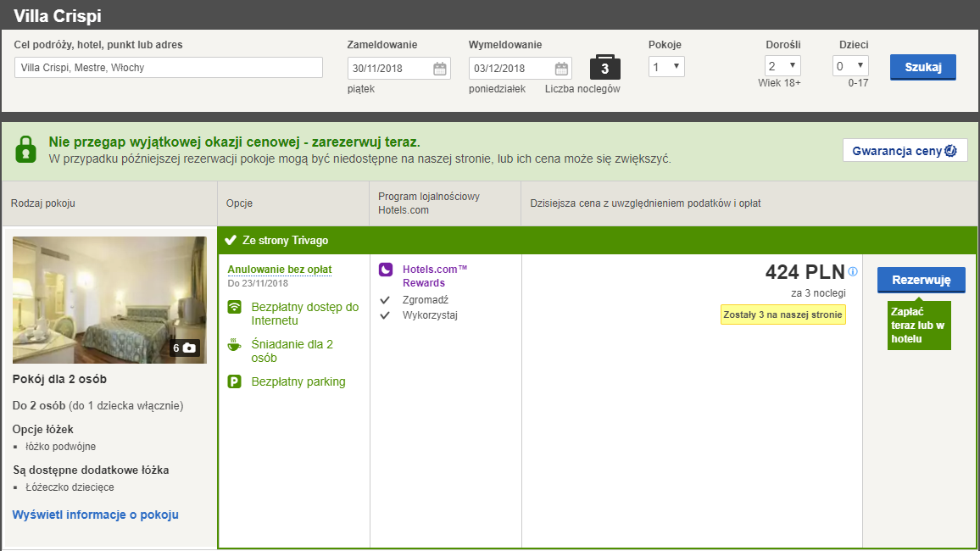980x551 pixels.
Task: Click the checkmark beside Ze strony Trivago
Action: point(231,240)
